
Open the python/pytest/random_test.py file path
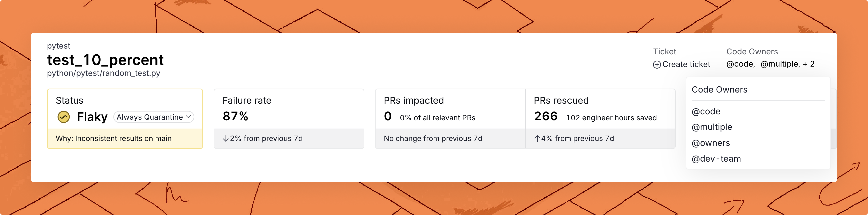coord(103,73)
